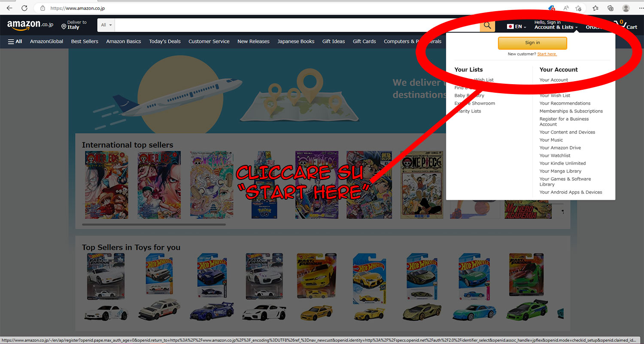Open Amazon Basics in the navigation bar

tap(124, 42)
